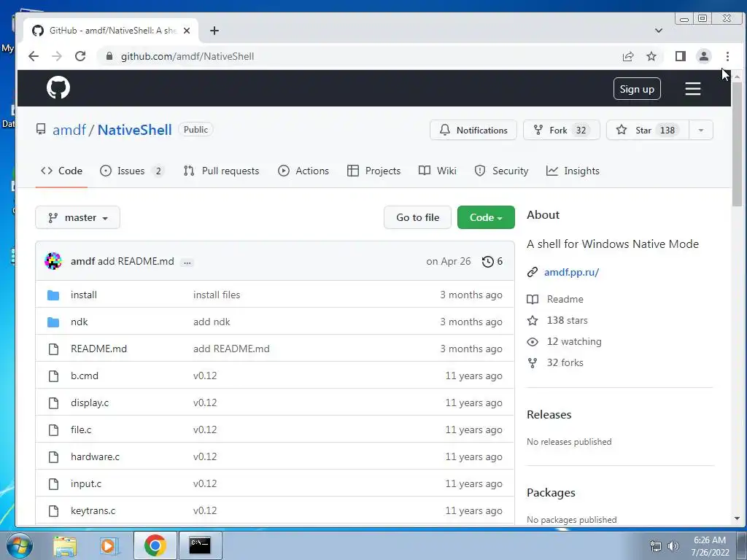The image size is (747, 560).
Task: Click the share icon in the address bar
Action: (x=628, y=56)
